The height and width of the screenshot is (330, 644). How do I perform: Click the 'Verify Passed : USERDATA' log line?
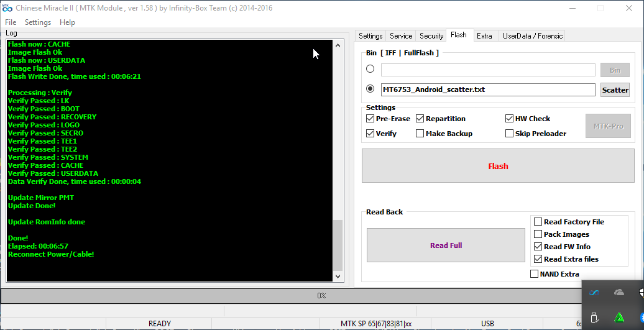53,173
